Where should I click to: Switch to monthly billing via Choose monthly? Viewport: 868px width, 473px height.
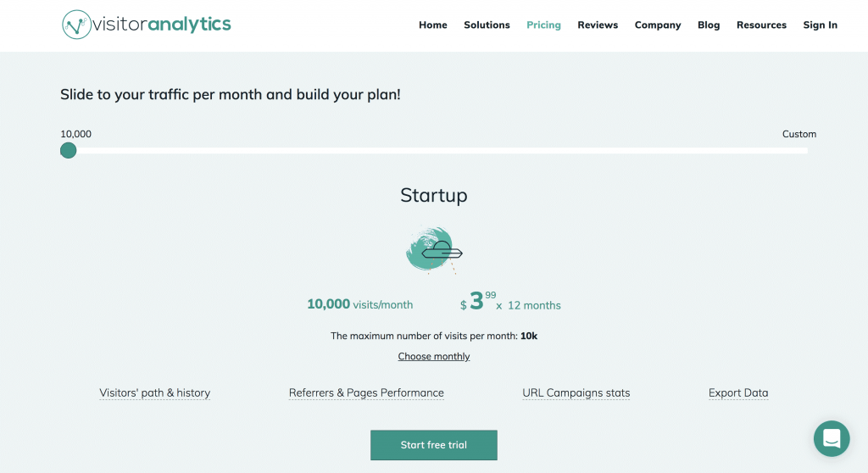[434, 357]
